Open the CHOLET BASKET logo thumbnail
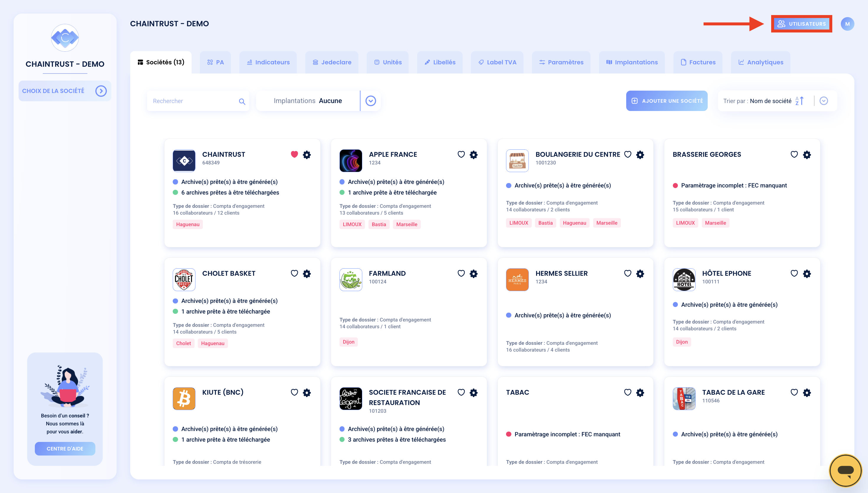 click(184, 279)
